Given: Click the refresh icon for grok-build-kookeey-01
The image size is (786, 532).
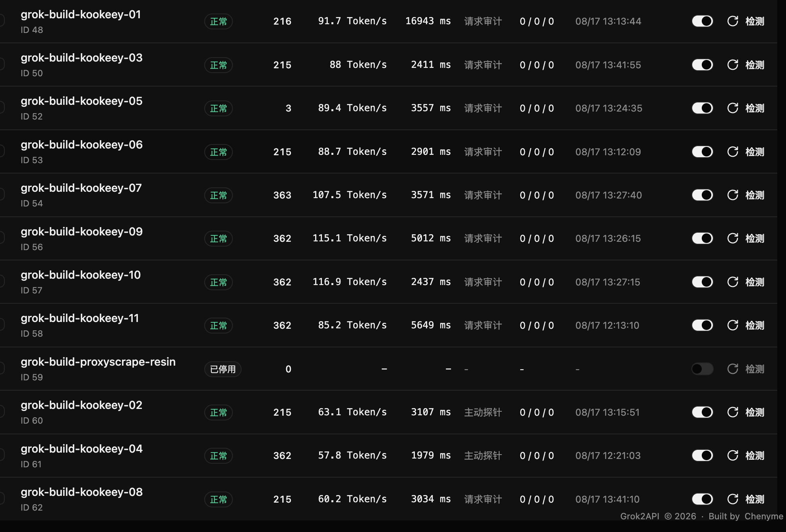Looking at the screenshot, I should tap(732, 21).
